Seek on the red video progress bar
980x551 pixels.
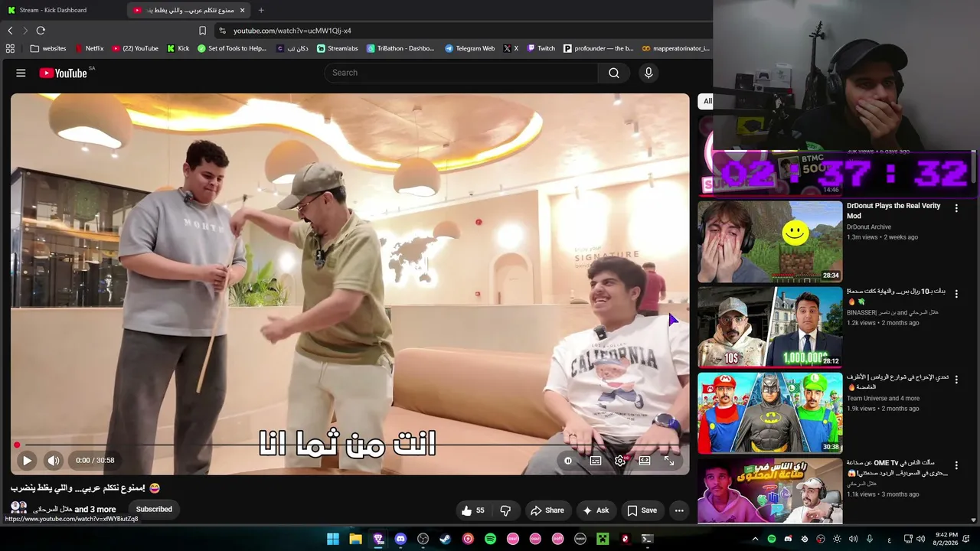click(x=350, y=445)
